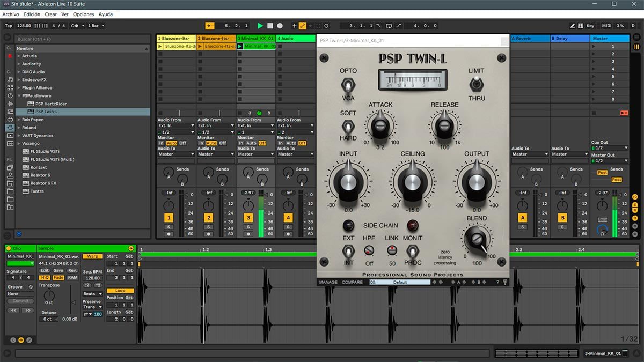Viewport: 644px width, 362px height.
Task: Toggle the metronome icon next to time signature
Action: click(x=75, y=26)
